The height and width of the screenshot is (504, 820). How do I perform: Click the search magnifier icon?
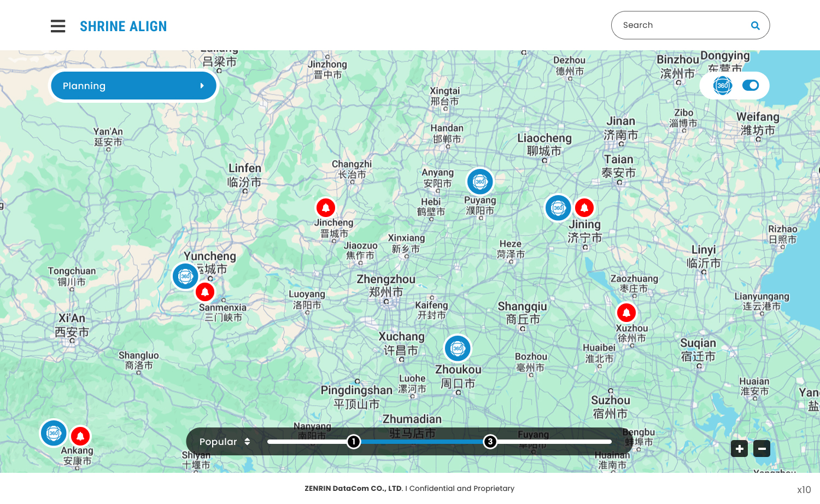(x=755, y=26)
